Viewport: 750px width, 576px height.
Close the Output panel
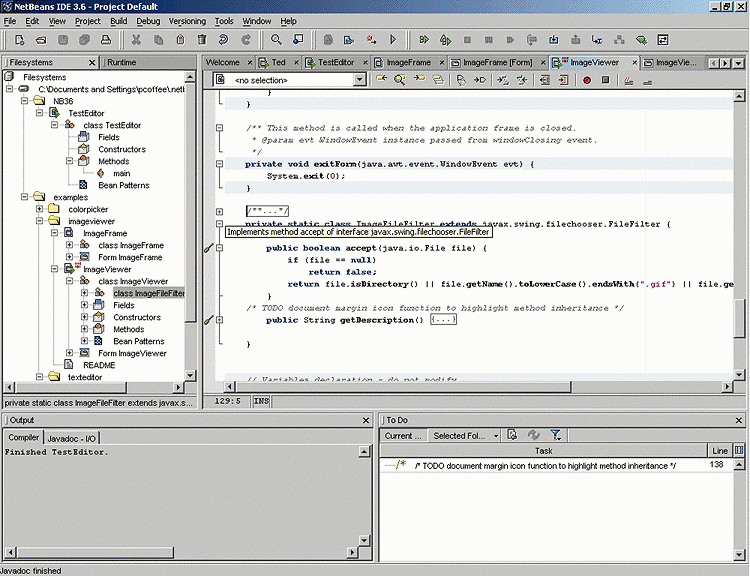(x=366, y=420)
